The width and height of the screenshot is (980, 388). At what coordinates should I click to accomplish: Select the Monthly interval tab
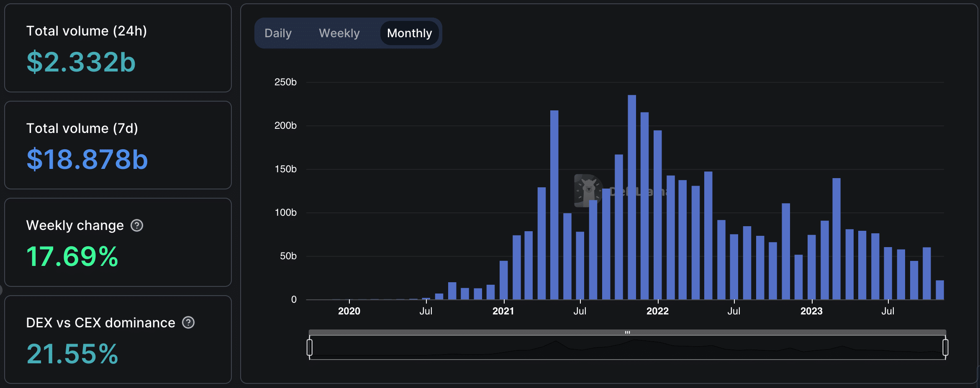pos(409,33)
